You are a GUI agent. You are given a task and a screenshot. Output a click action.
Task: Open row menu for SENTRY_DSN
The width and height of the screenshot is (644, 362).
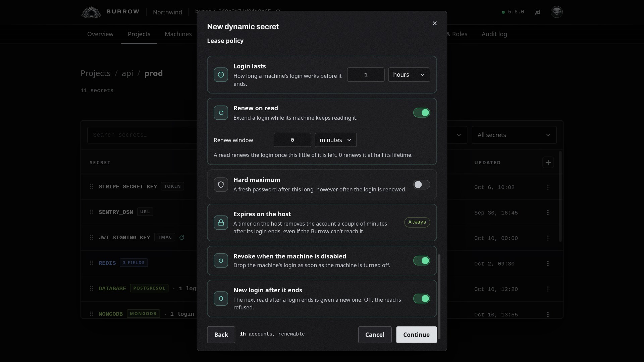[548, 213]
